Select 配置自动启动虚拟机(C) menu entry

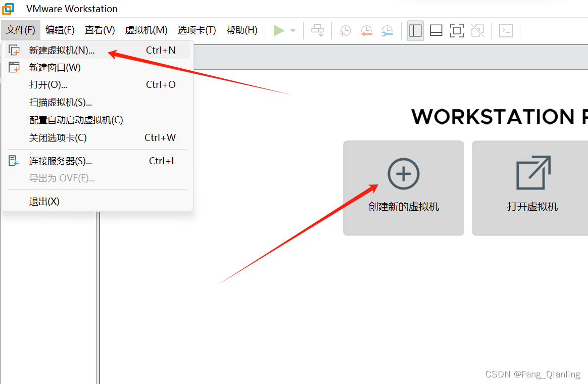[x=97, y=120]
